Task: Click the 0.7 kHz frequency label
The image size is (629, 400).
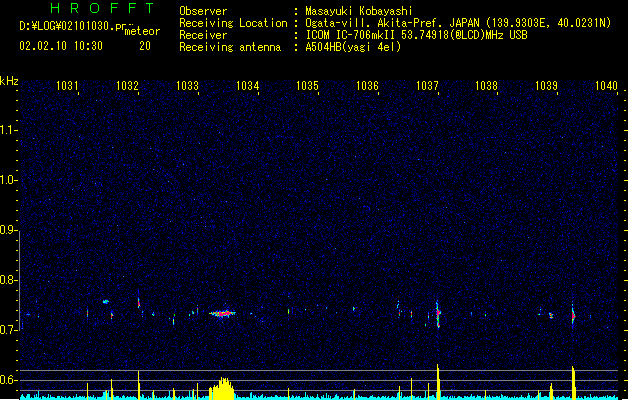Action: 8,330
